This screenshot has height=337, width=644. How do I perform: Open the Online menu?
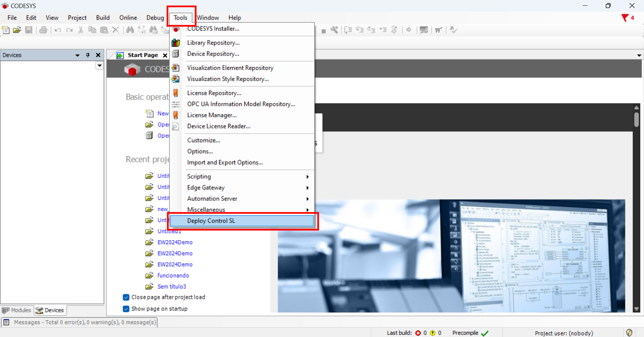tap(128, 18)
